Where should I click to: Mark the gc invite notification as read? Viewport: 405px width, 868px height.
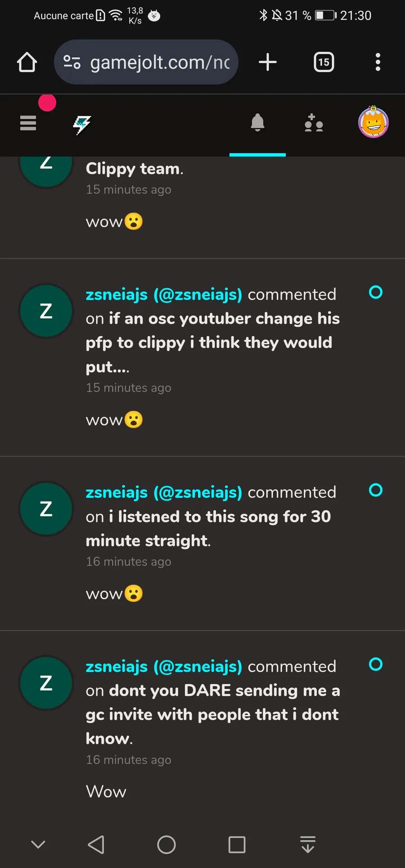(376, 664)
